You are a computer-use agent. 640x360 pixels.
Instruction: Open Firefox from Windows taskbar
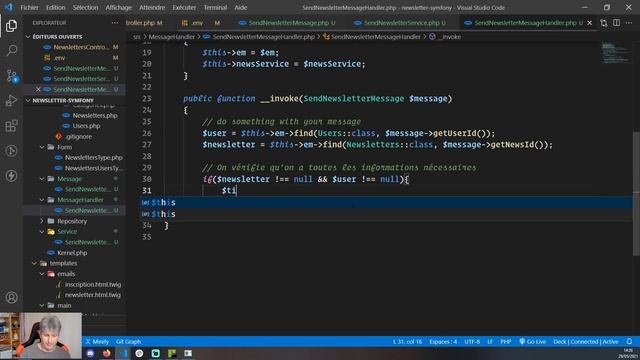click(107, 353)
